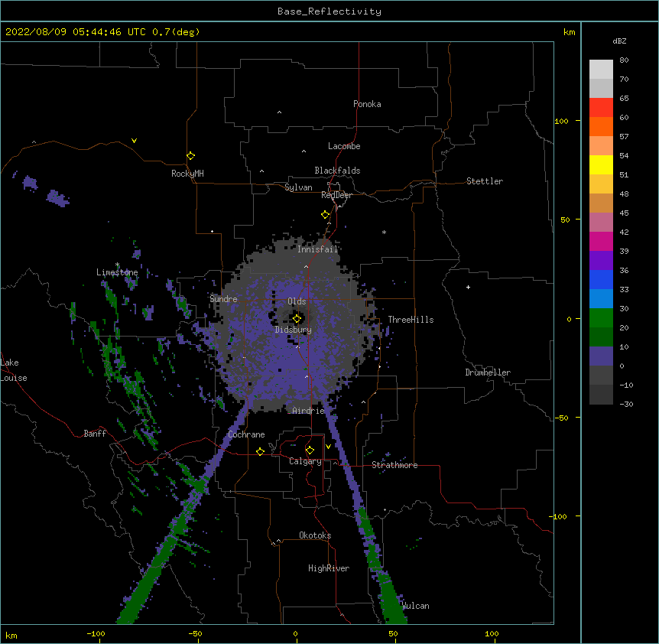
Task: Click the km unit label beside the timestamp bar
Action: [x=570, y=32]
